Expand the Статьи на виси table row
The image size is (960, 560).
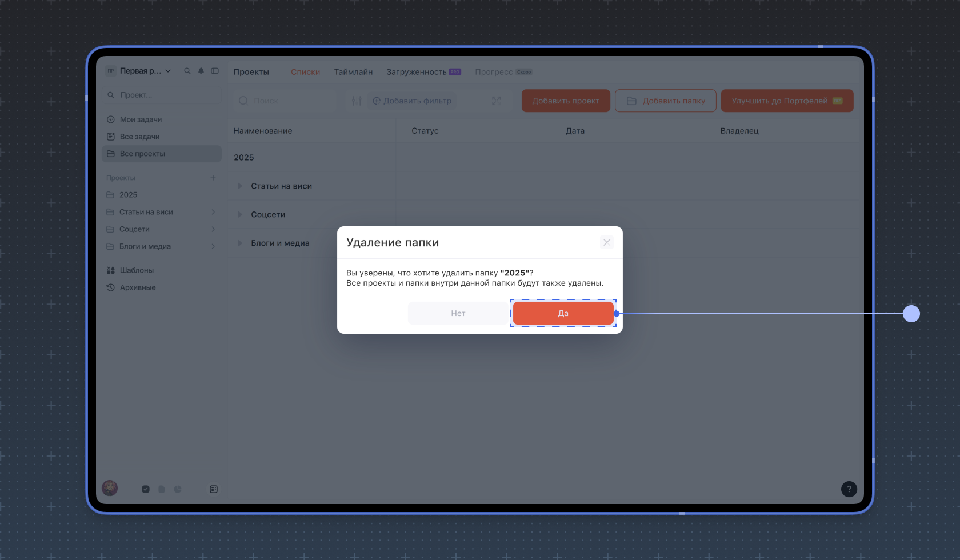[x=240, y=186]
